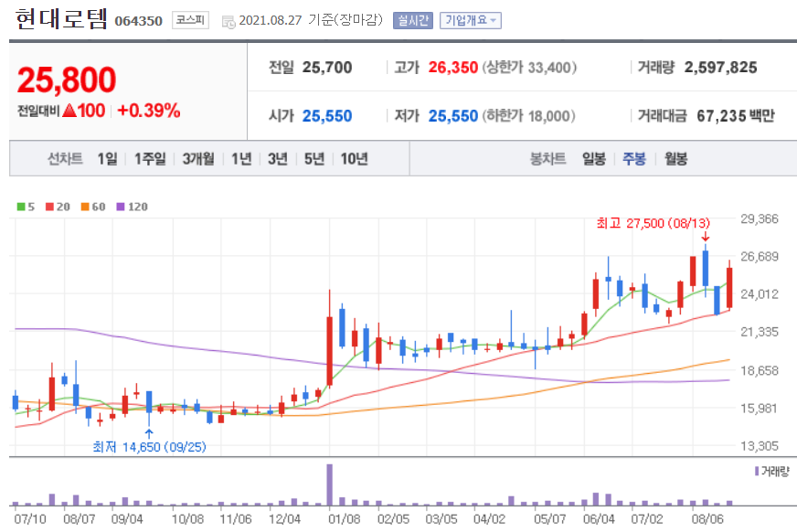The height and width of the screenshot is (532, 797).
Task: Select the 3년 line chart tab
Action: pos(278,159)
